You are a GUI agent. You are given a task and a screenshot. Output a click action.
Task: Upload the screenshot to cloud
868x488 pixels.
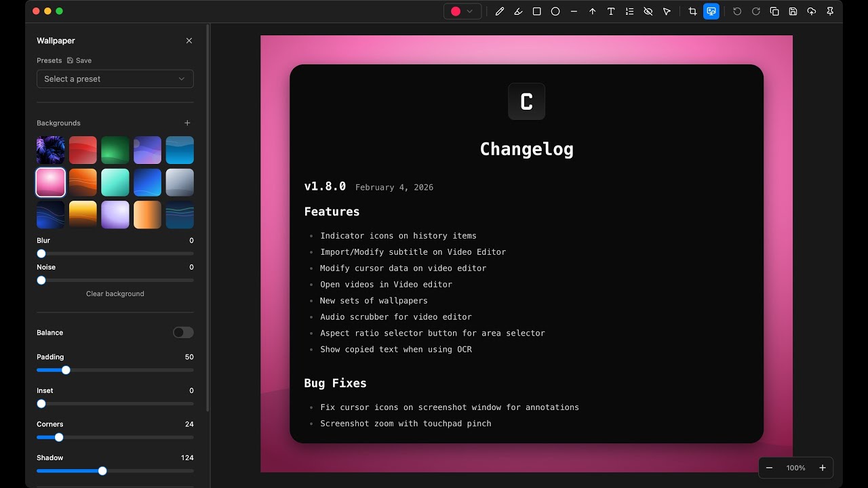[811, 12]
